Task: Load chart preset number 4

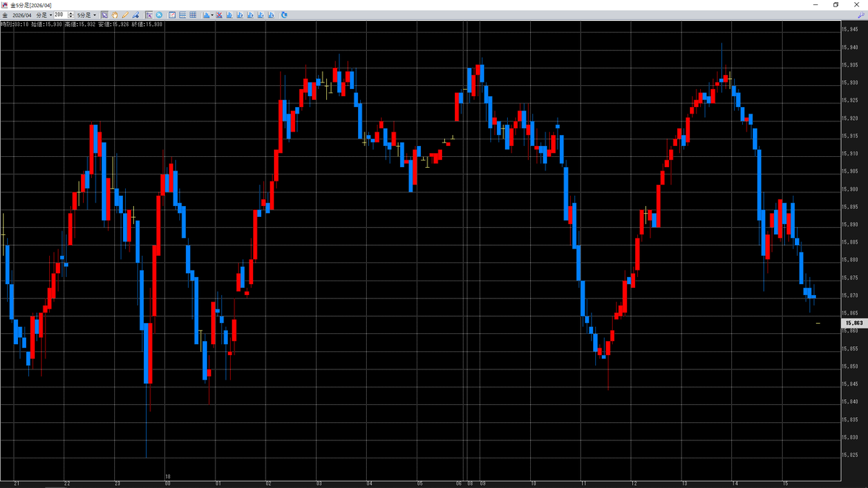Action: (x=261, y=14)
